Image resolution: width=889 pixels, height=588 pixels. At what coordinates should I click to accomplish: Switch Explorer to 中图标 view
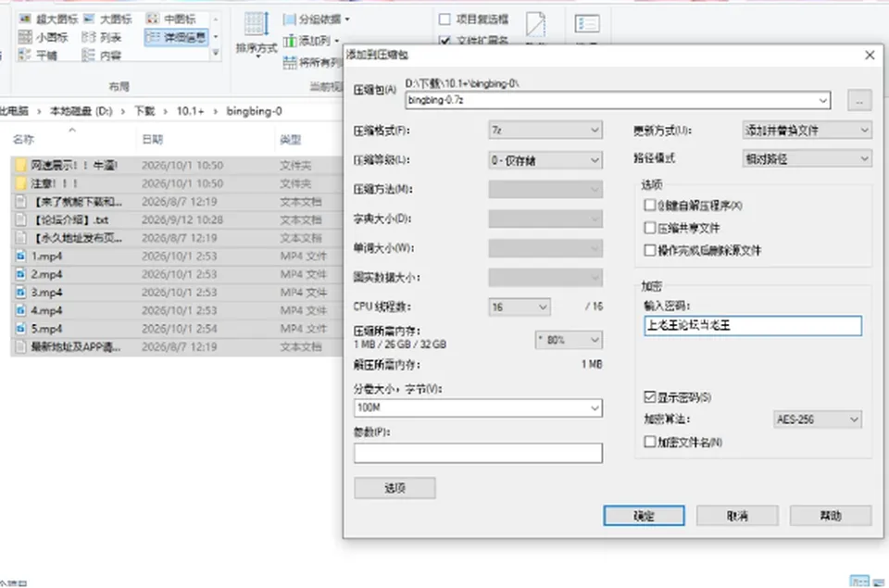tap(153, 19)
